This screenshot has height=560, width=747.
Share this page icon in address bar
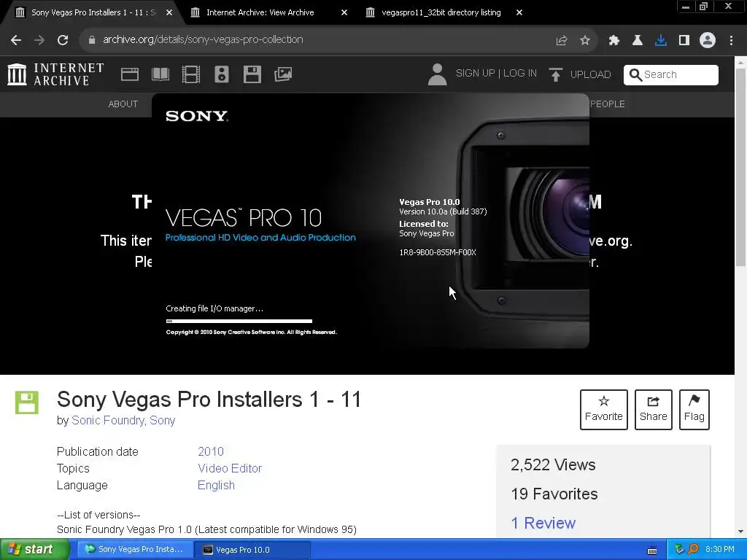562,41
